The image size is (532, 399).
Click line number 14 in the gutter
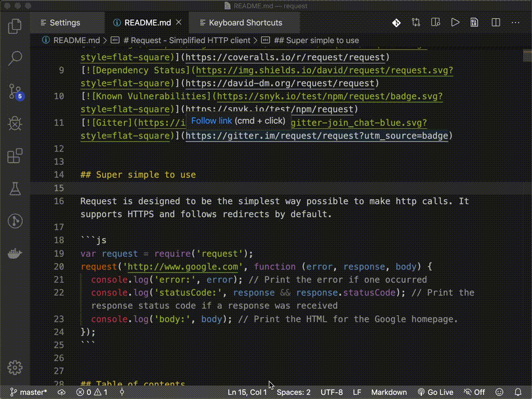[59, 175]
